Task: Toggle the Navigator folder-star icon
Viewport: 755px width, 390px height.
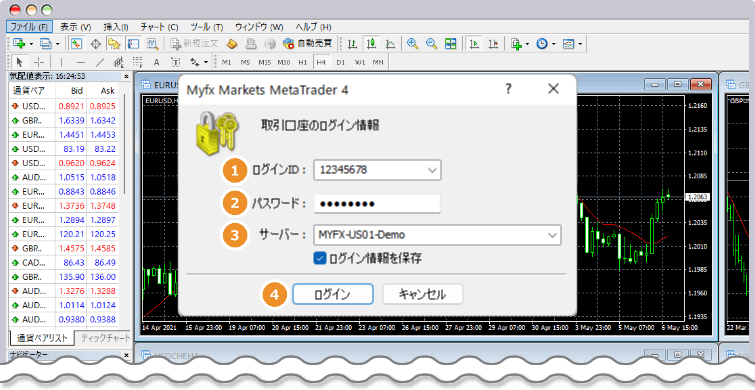Action: [114, 44]
